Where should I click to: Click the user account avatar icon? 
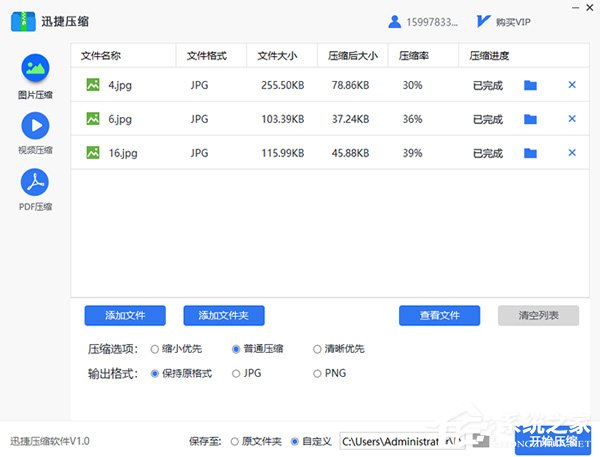point(395,22)
